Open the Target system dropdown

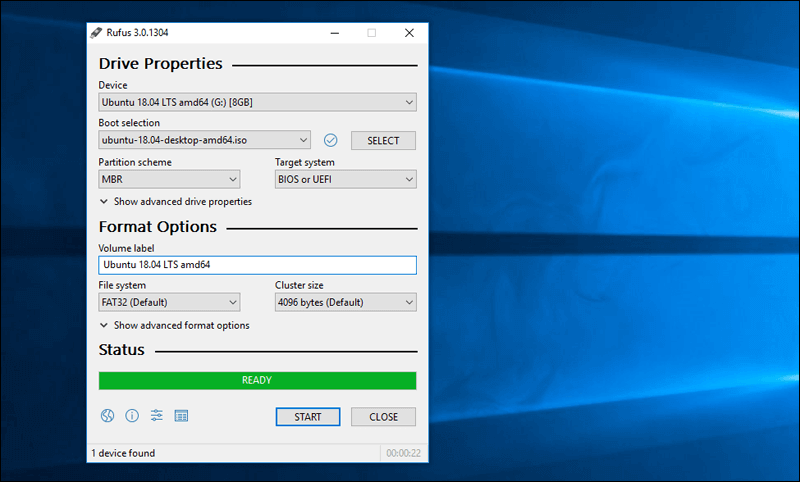click(x=345, y=179)
